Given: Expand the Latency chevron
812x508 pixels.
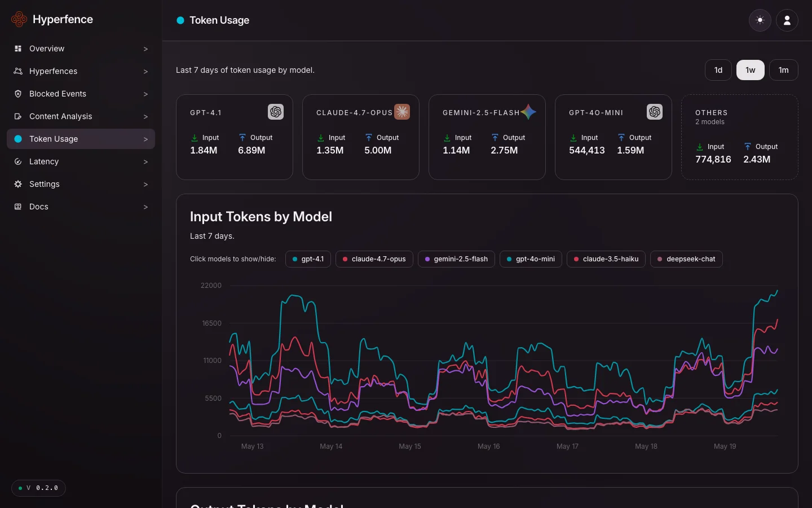Looking at the screenshot, I should click(x=145, y=162).
